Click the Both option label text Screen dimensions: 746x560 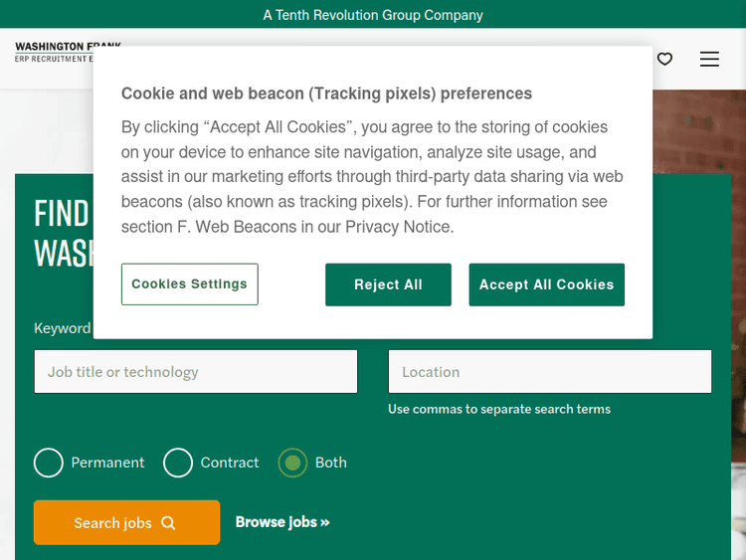pyautogui.click(x=331, y=463)
